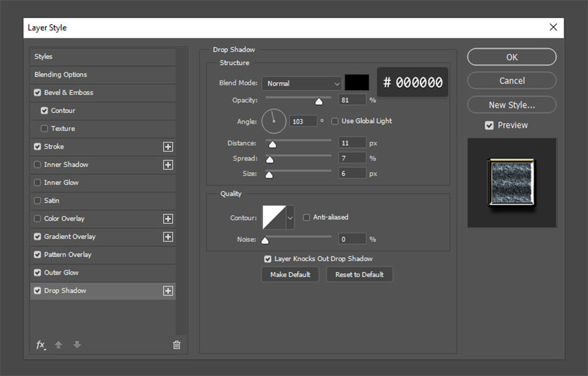Screen dimensions: 588x376
Task: Click the Size value field showing 6
Action: coord(352,174)
